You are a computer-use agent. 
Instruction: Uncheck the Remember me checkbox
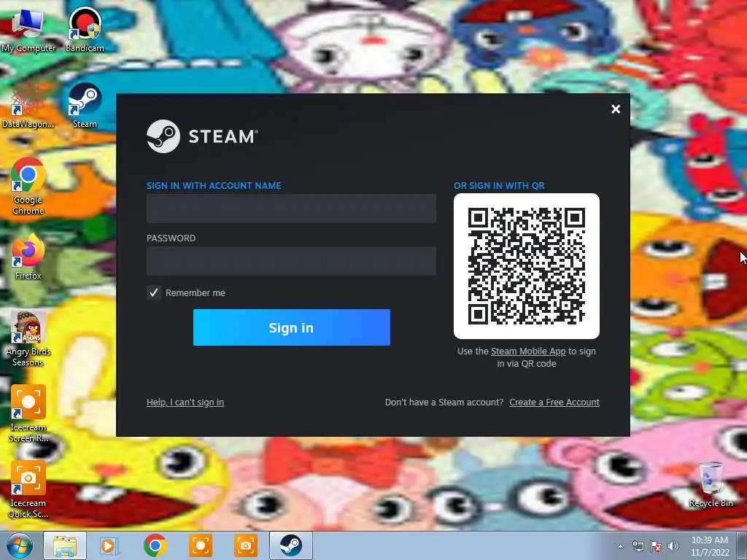153,292
